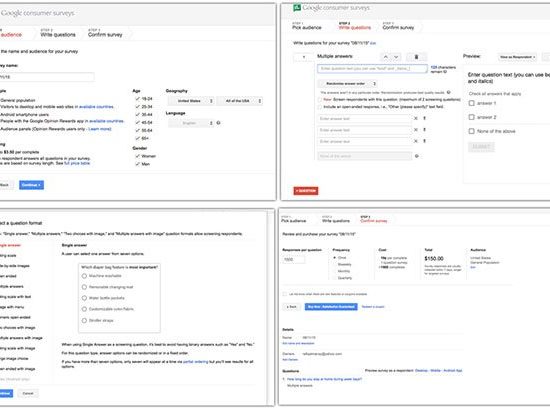Click the help icon beside None of the above field
Viewport: 550px width, 413px height.
(417, 156)
